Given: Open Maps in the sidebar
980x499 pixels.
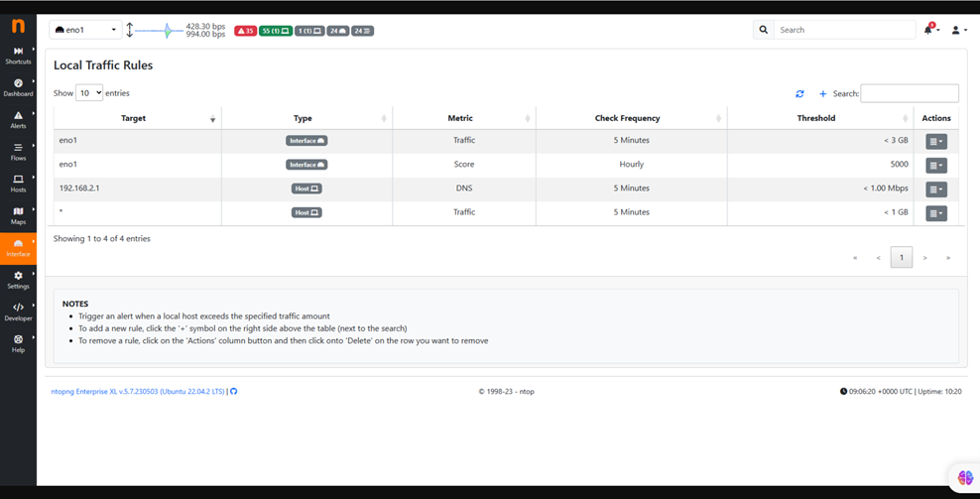Looking at the screenshot, I should coord(18,215).
